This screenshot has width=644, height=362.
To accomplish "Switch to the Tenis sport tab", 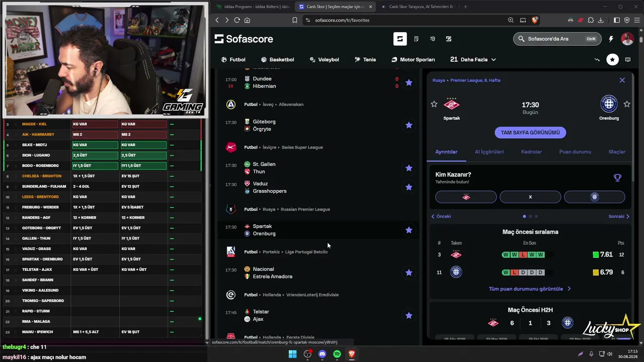I will click(365, 59).
